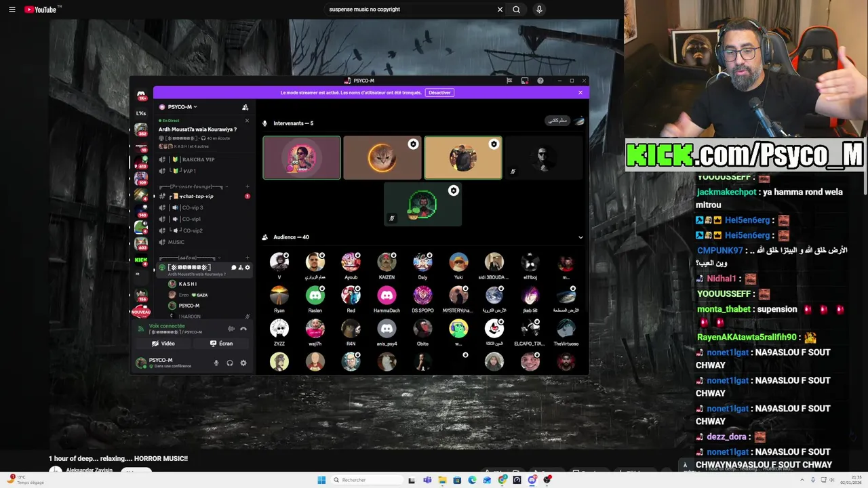Open the KICK server icon in sidebar
The width and height of the screenshot is (868, 488).
141,260
